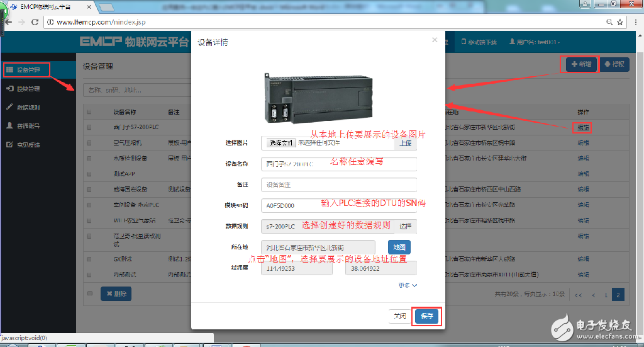Click 编辑 in the 西门子S7-200PLC row
This screenshot has height=347, width=644.
[583, 127]
